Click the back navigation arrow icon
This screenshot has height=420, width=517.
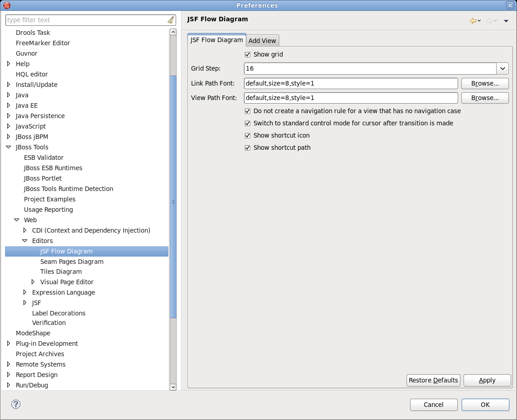pos(473,21)
